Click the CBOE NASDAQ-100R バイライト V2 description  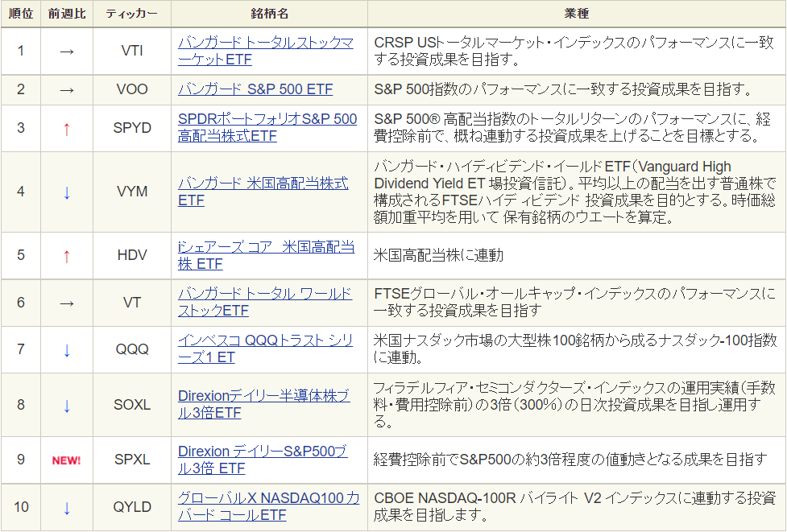pyautogui.click(x=574, y=507)
